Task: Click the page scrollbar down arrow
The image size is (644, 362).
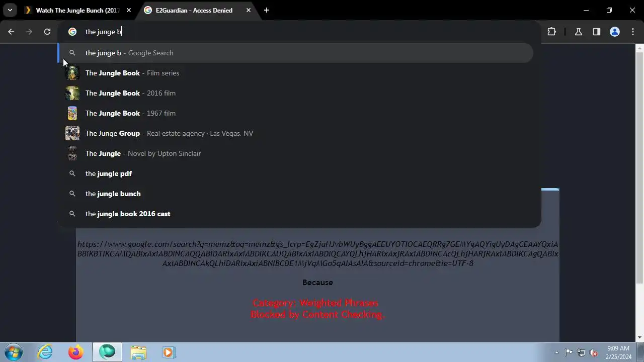Action: (x=639, y=338)
